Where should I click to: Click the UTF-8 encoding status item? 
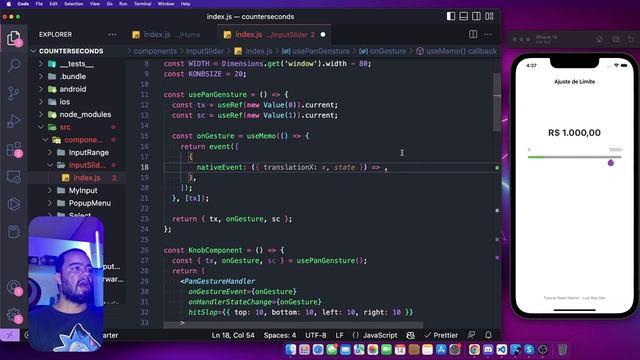point(316,335)
